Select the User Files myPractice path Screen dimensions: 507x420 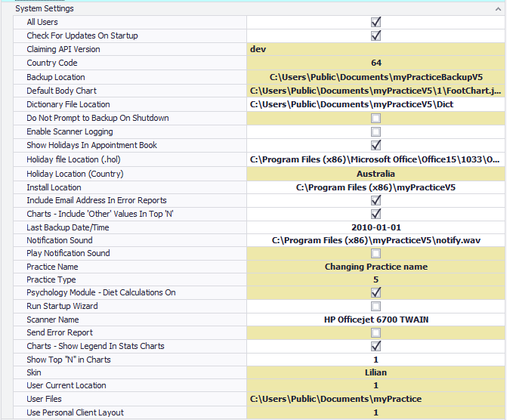[376, 399]
